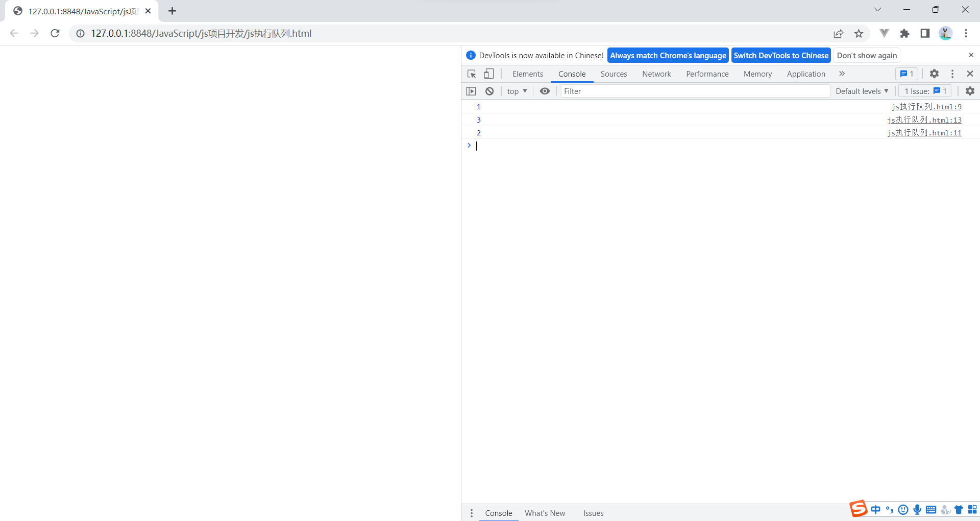980x521 pixels.
Task: Open the DevTools three-dot options menu
Action: coord(952,74)
